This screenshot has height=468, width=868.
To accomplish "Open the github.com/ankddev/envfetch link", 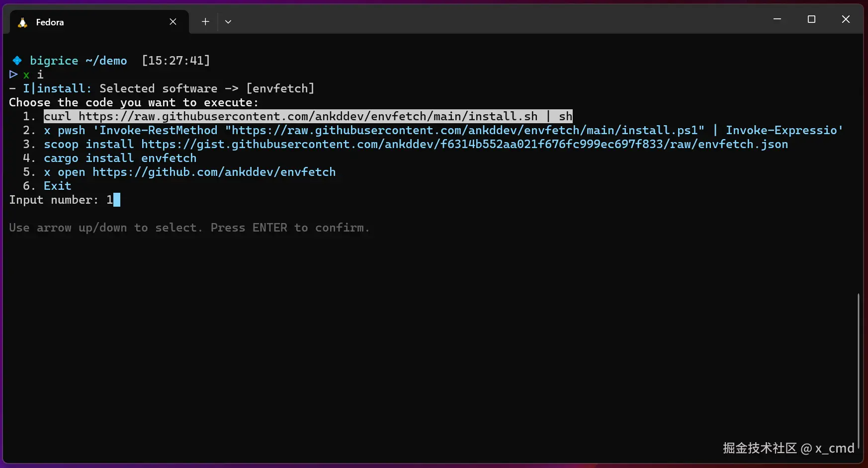I will point(214,172).
